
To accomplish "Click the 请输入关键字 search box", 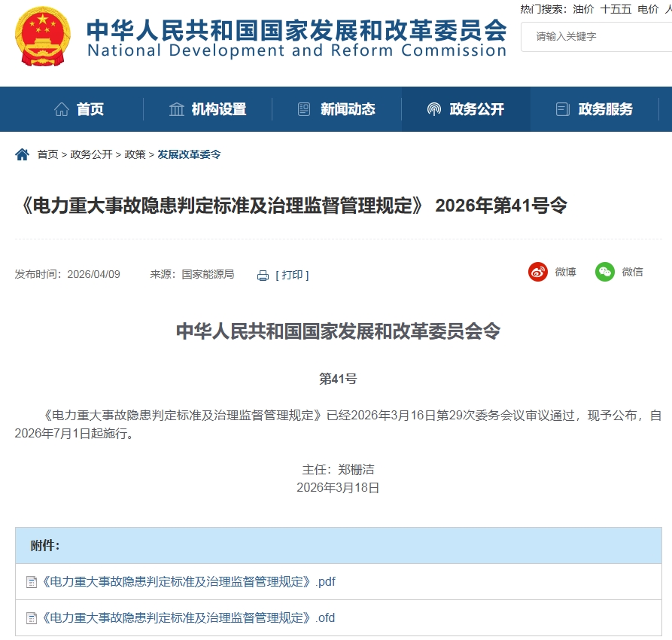I will (594, 36).
